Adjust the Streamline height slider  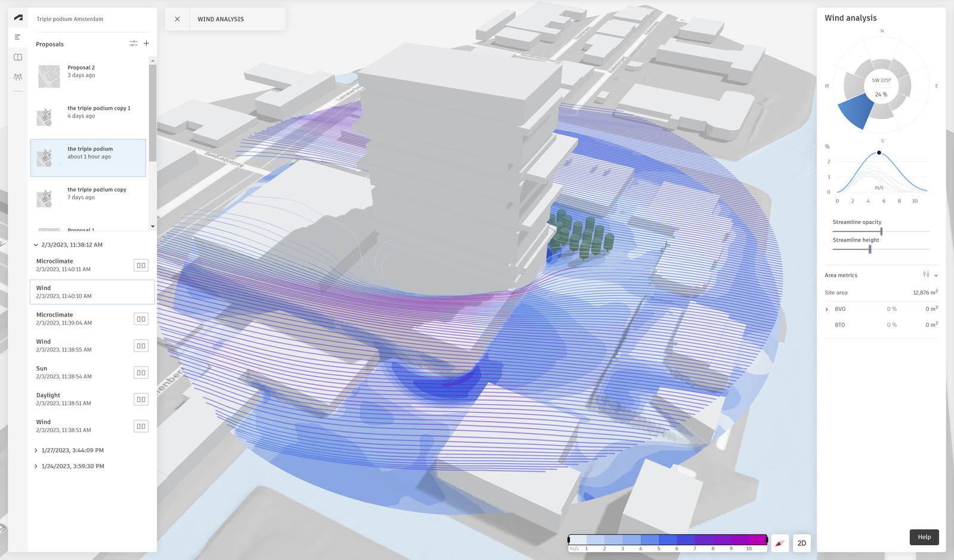[x=869, y=250]
